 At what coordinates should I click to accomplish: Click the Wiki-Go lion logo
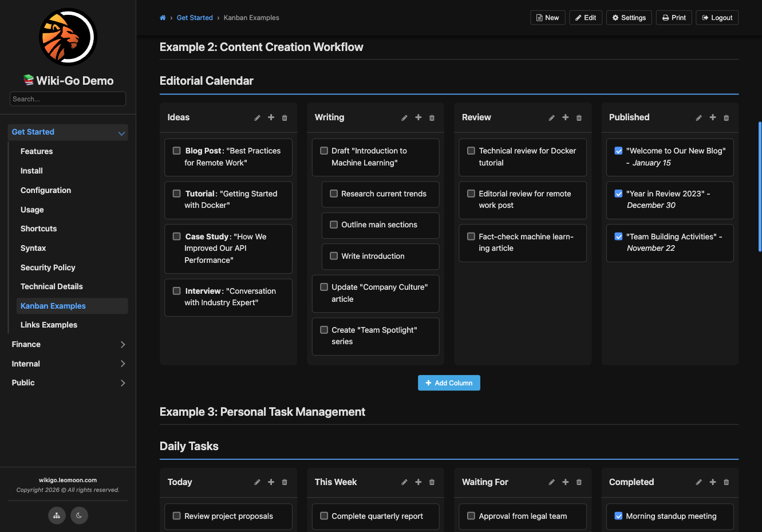68,37
